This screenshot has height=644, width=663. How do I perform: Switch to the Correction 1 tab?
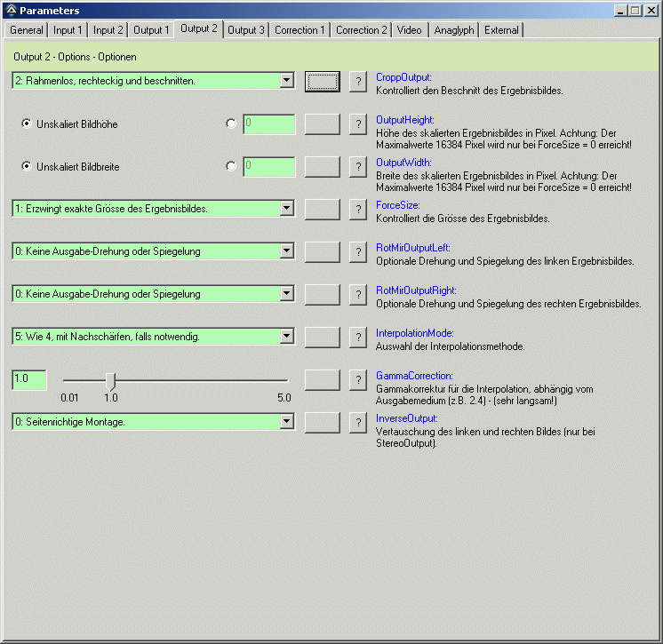pyautogui.click(x=300, y=30)
